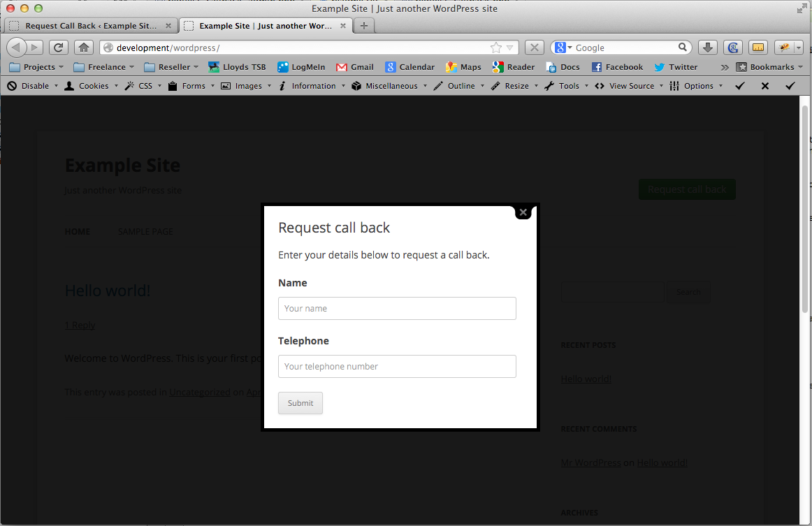The height and width of the screenshot is (526, 812).
Task: Select the Example Site tab
Action: [x=265, y=25]
